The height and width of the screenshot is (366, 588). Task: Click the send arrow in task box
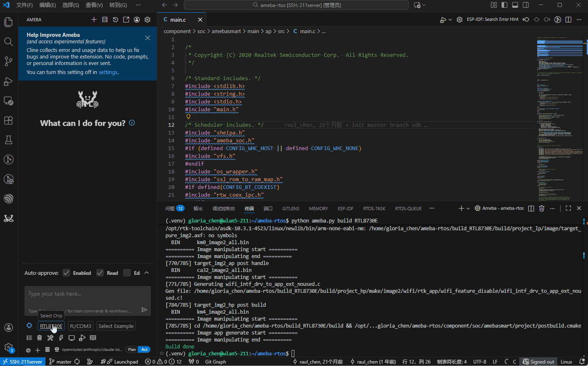pyautogui.click(x=144, y=310)
